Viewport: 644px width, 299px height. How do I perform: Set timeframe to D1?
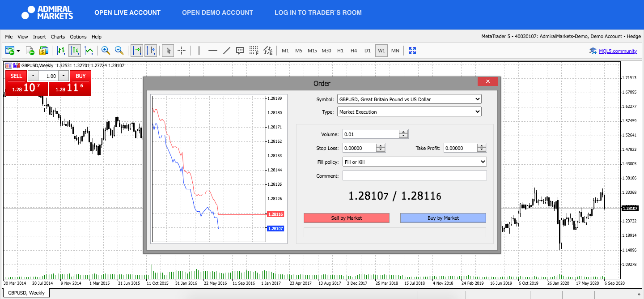click(368, 51)
